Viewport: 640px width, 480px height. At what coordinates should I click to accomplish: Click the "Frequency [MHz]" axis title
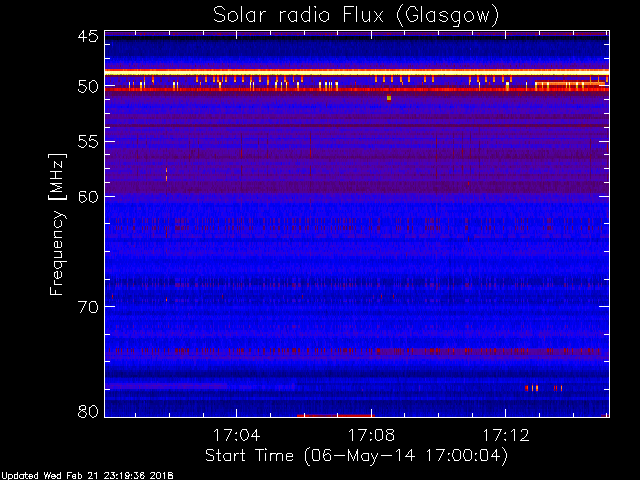tap(57, 224)
